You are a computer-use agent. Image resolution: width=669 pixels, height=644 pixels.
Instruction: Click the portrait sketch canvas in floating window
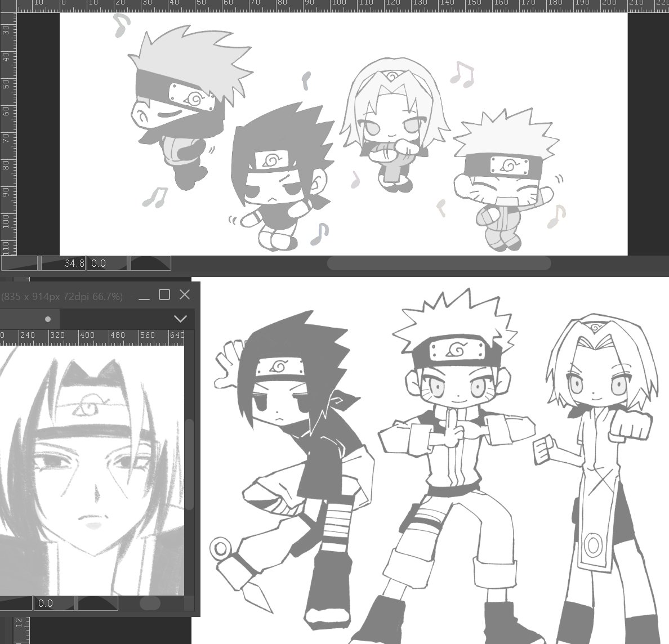92,471
